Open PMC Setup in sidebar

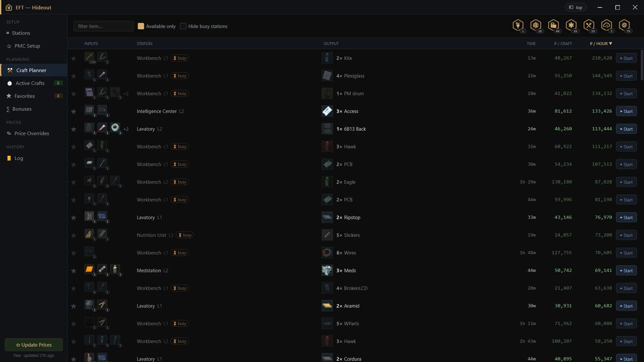(x=33, y=46)
